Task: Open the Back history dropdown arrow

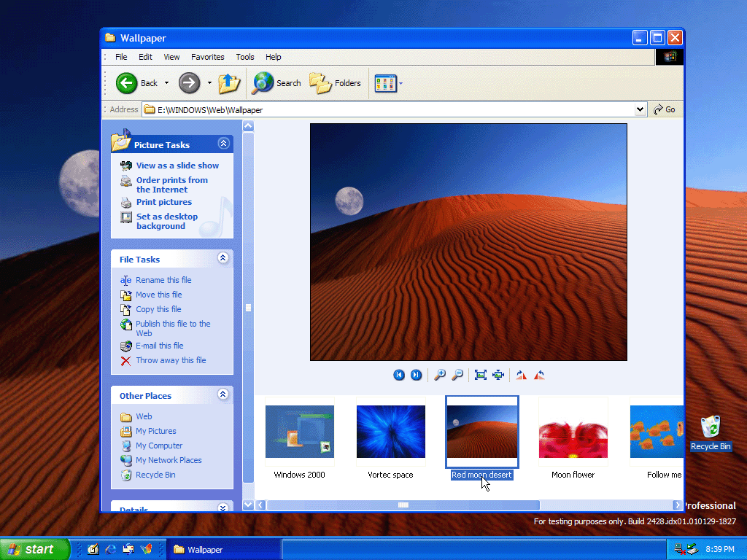Action: (167, 83)
